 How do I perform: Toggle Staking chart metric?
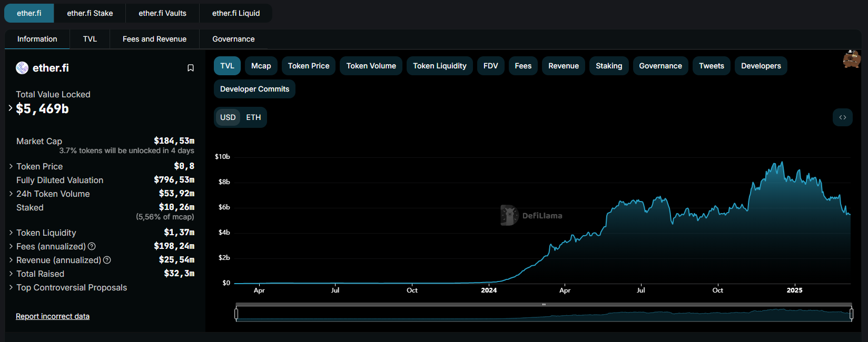[609, 66]
